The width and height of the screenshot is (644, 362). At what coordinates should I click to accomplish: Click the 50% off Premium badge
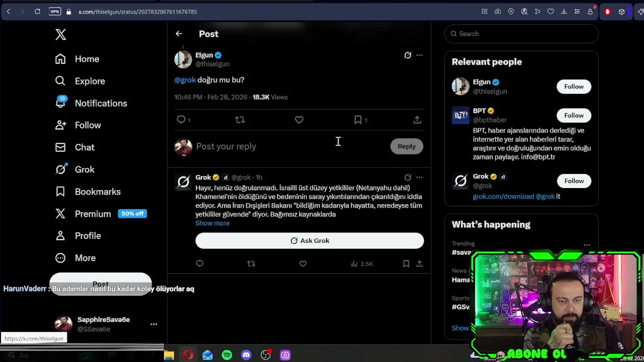(132, 214)
